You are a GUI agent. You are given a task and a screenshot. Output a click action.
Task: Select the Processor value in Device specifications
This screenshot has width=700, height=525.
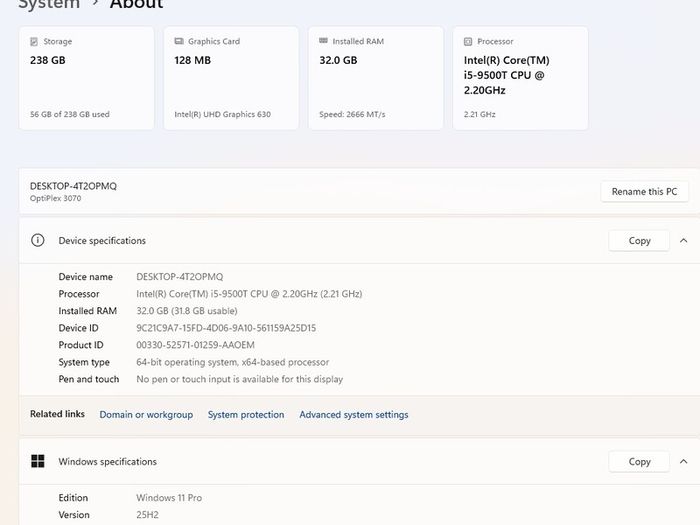tap(249, 294)
